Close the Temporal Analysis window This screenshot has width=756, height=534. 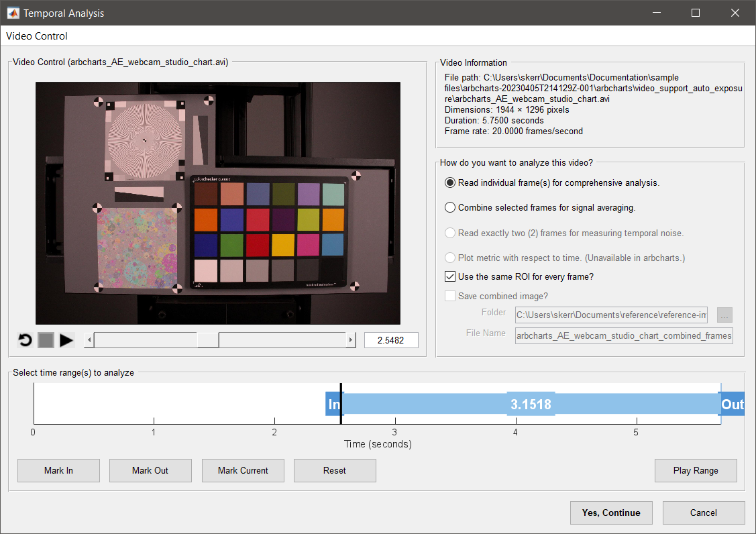(735, 13)
